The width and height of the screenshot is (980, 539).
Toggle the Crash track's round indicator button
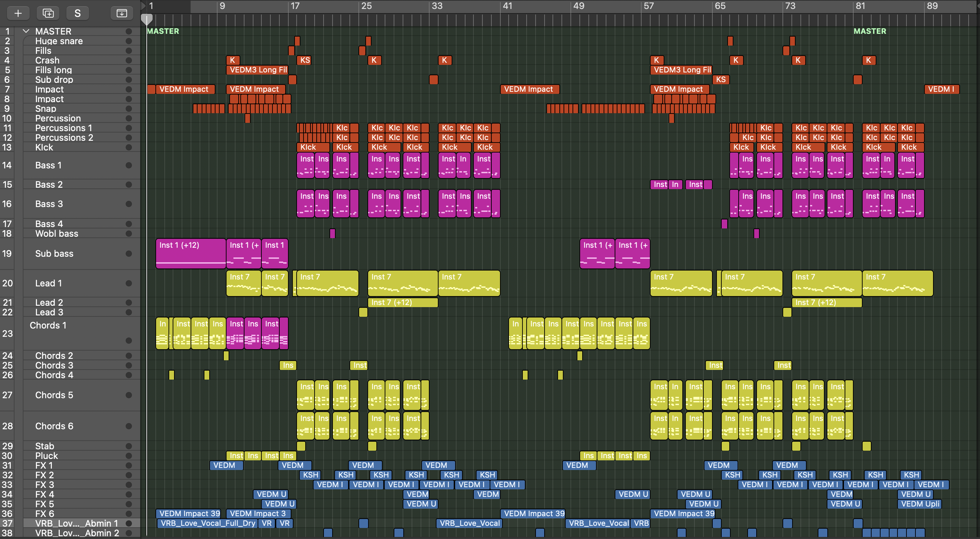128,60
